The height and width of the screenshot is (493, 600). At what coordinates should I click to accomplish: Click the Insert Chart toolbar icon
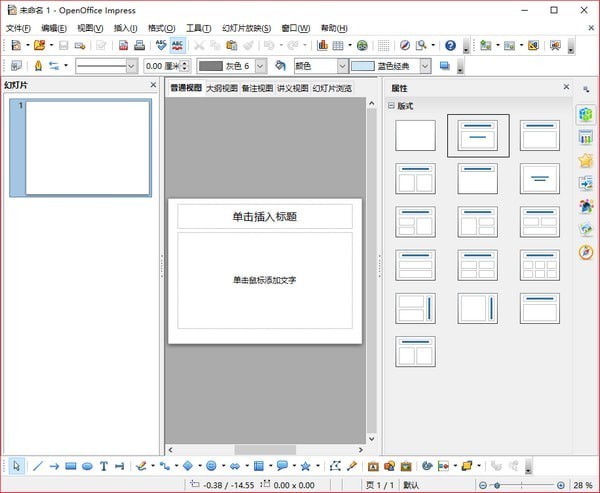pos(322,46)
